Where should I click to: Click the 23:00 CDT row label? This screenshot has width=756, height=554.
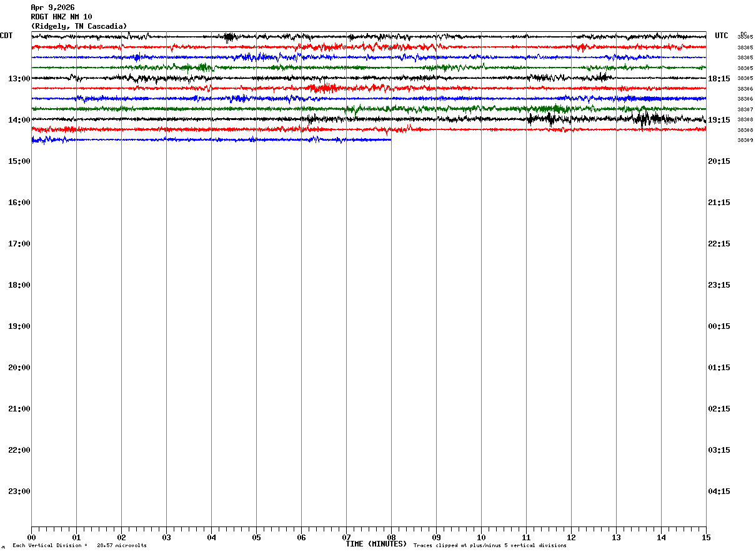point(19,491)
